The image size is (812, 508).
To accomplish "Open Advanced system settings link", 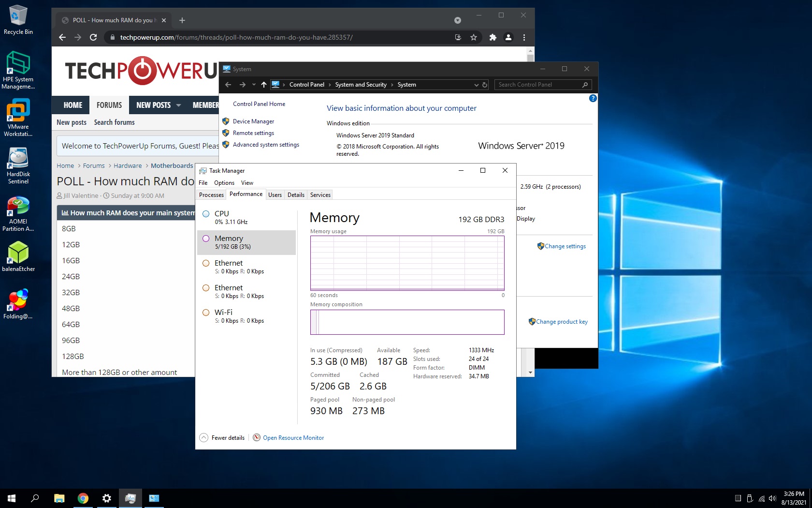I will (x=266, y=145).
